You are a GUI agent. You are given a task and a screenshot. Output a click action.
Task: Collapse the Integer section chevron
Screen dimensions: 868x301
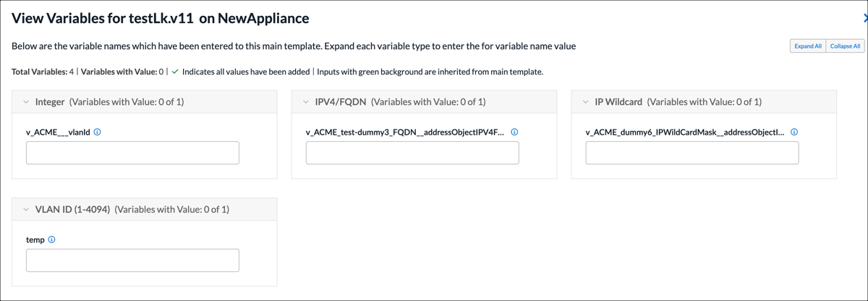tap(26, 102)
